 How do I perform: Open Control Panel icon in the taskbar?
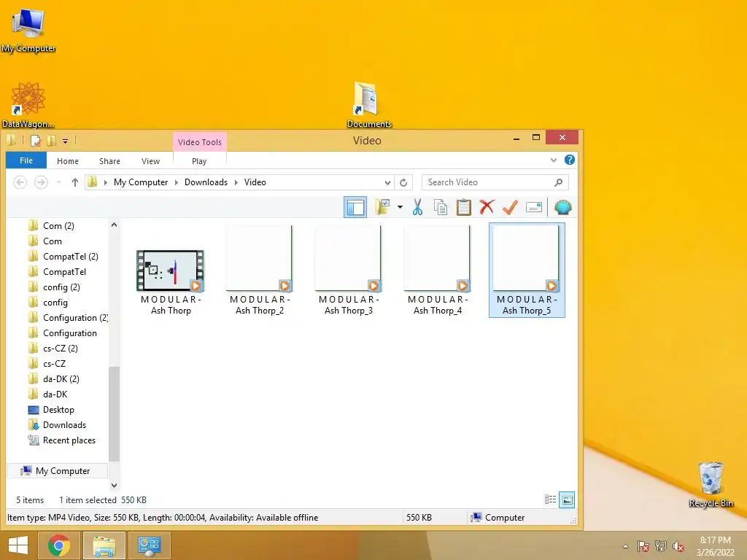[x=150, y=545]
